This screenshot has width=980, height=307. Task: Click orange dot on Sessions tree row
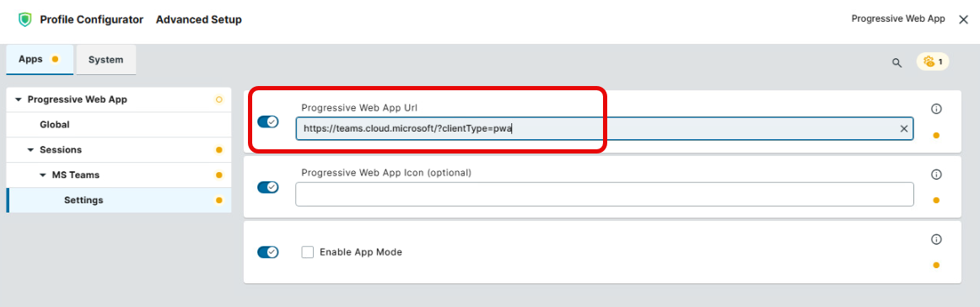click(218, 150)
